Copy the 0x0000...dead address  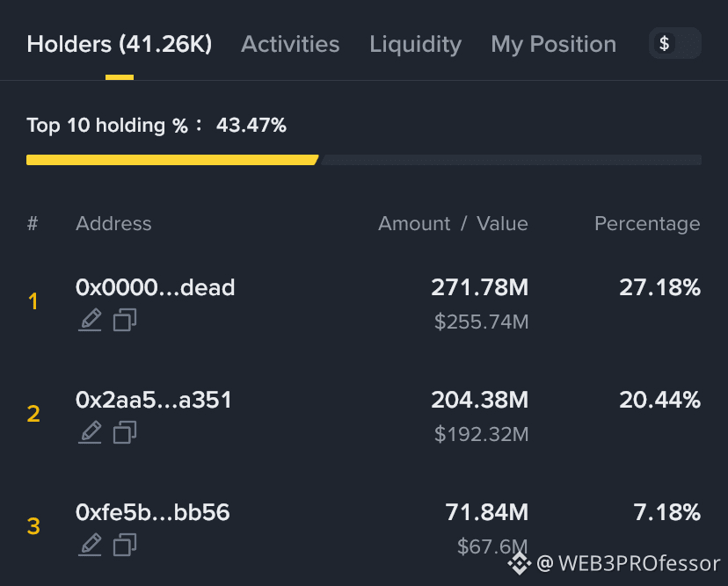125,320
